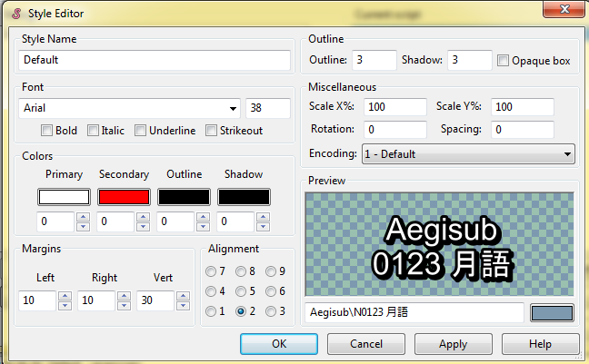Click the Secondary alpha value field
The image size is (589, 364).
(x=115, y=221)
